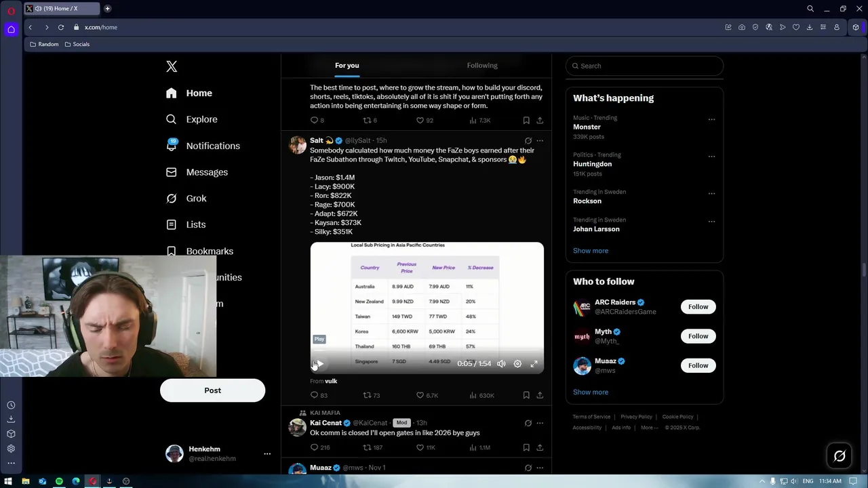The height and width of the screenshot is (488, 868).
Task: Follow Muaaz account
Action: click(x=698, y=365)
